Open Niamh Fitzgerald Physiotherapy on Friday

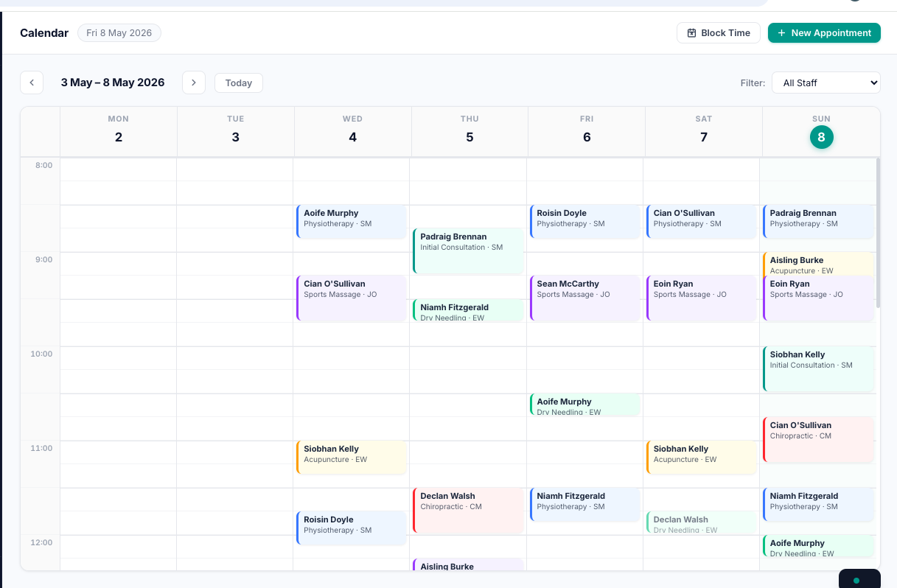point(584,505)
